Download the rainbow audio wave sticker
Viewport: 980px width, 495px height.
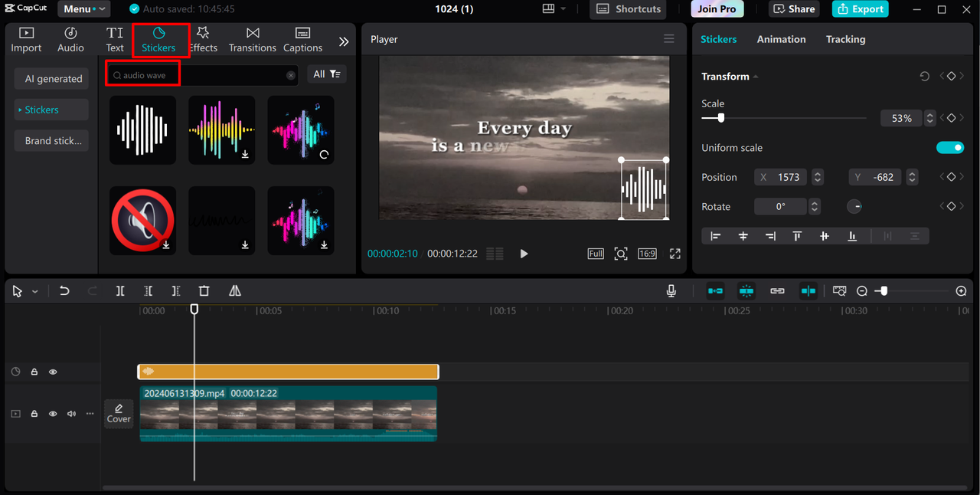pyautogui.click(x=245, y=154)
